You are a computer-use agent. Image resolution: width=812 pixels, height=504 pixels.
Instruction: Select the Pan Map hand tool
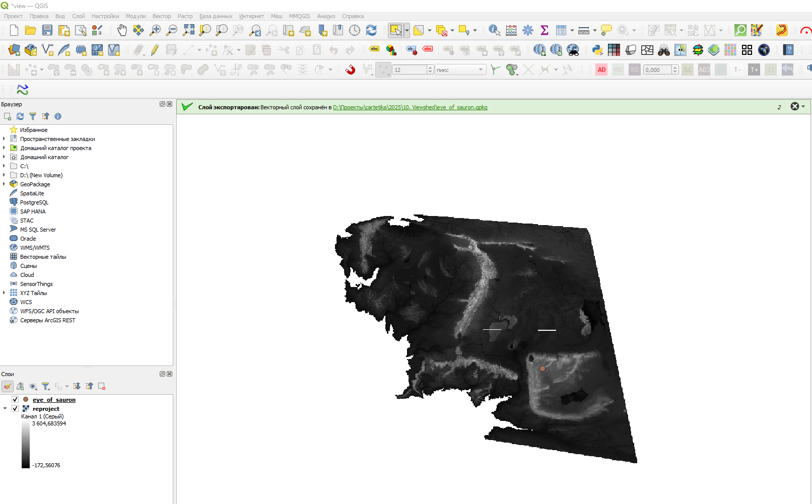click(122, 30)
